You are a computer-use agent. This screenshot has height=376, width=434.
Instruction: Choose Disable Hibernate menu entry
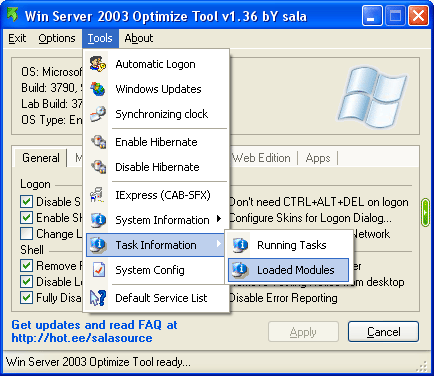click(x=157, y=167)
